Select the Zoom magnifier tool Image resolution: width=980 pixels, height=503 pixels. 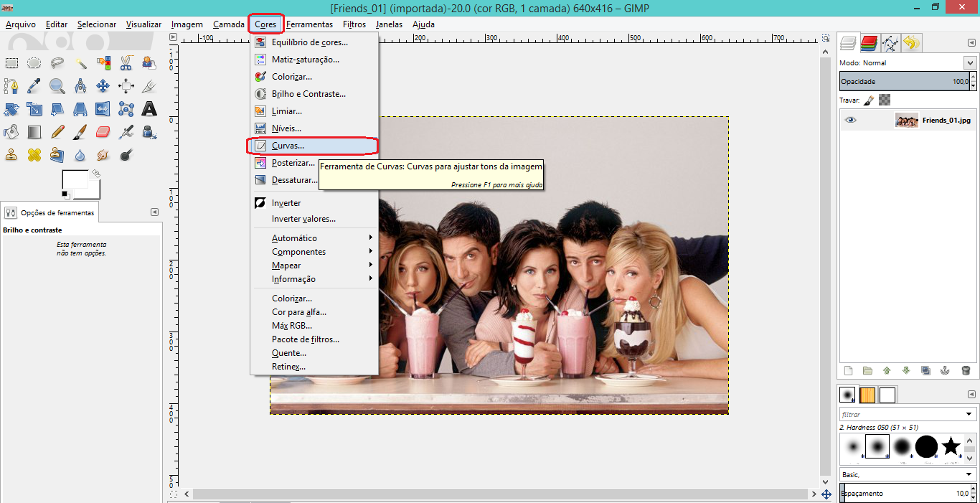[x=57, y=86]
